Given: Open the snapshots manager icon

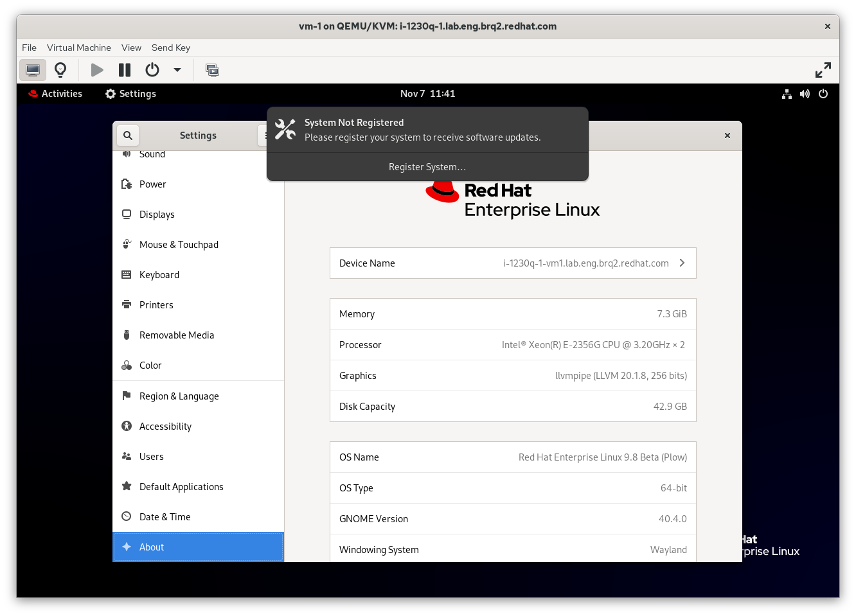Looking at the screenshot, I should 212,69.
